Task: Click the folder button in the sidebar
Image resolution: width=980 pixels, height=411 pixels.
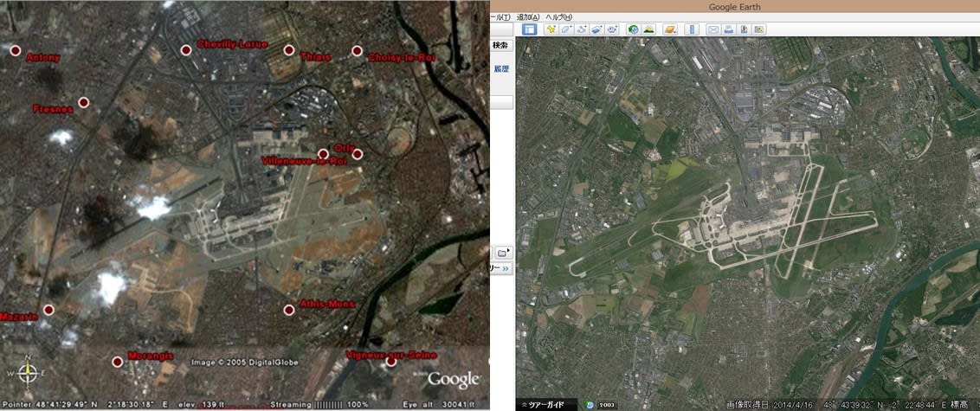Action: coord(503,253)
